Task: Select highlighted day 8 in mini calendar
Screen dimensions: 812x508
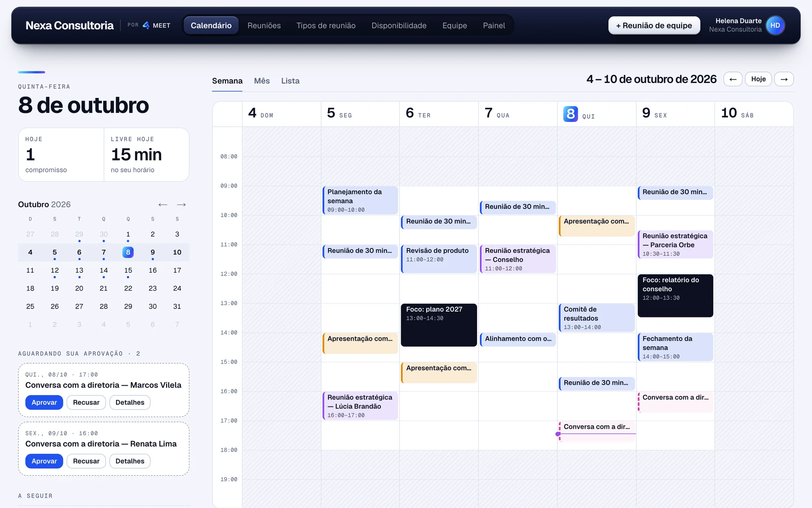Action: pos(128,252)
